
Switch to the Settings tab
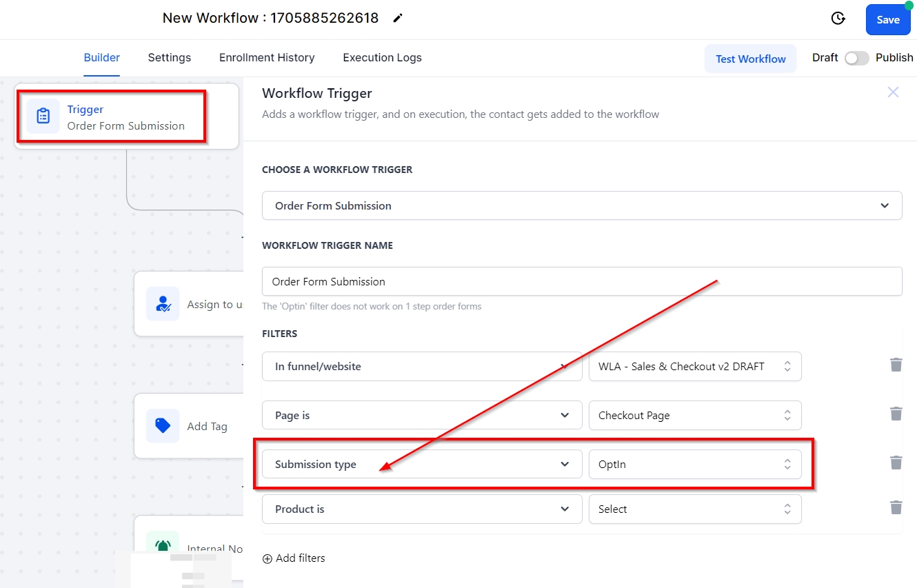pos(169,58)
